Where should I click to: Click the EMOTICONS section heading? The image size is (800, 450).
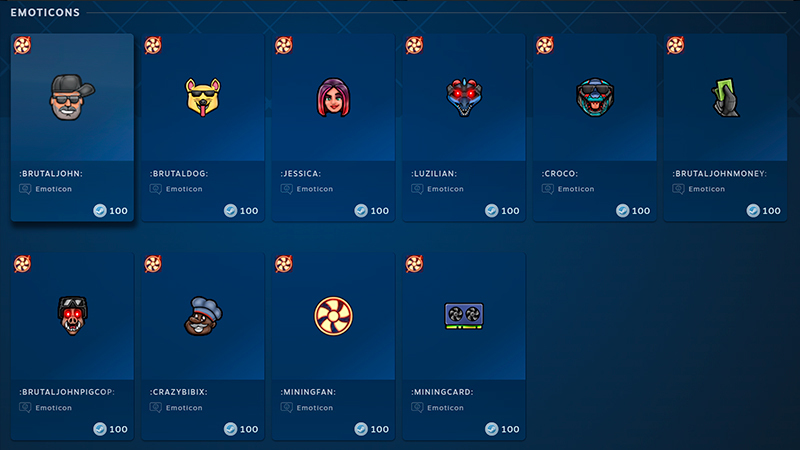tap(45, 12)
